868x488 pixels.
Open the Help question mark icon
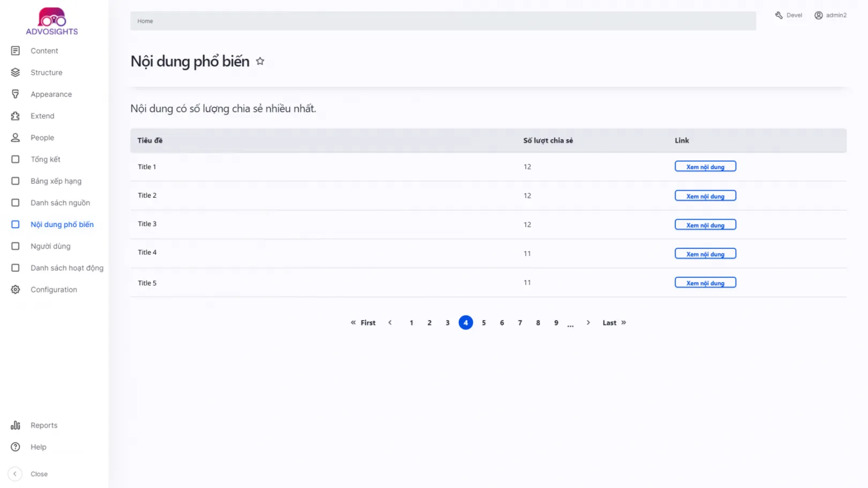pyautogui.click(x=16, y=447)
